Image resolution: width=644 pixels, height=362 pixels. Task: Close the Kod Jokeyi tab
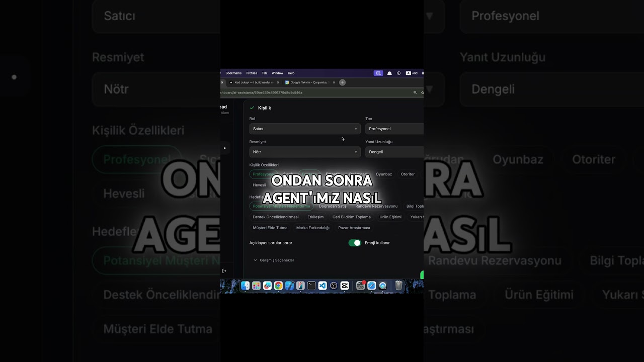click(x=278, y=82)
